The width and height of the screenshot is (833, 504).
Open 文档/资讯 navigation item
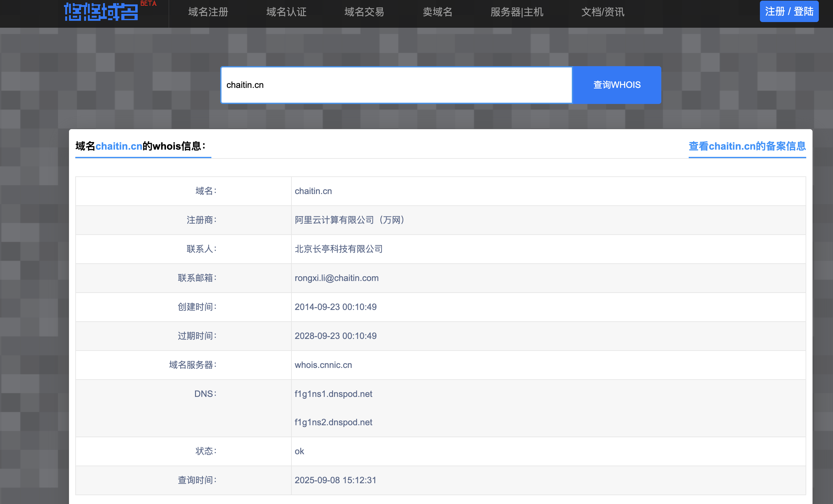(602, 12)
